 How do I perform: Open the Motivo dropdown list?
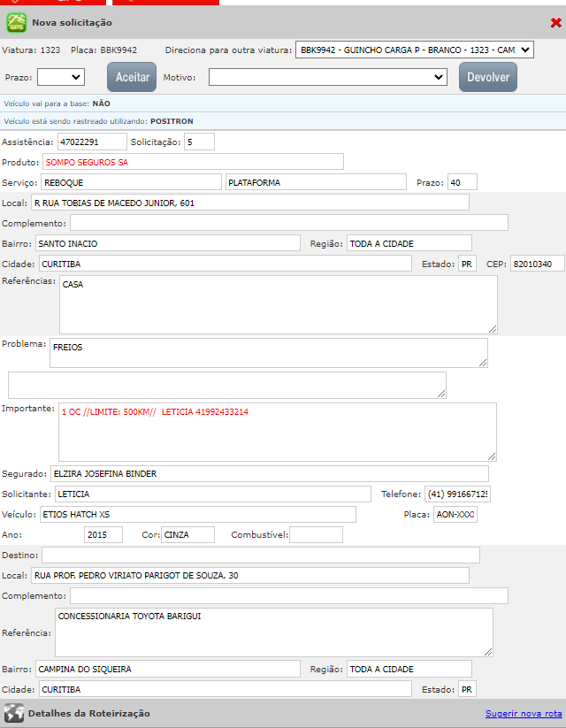click(x=328, y=78)
